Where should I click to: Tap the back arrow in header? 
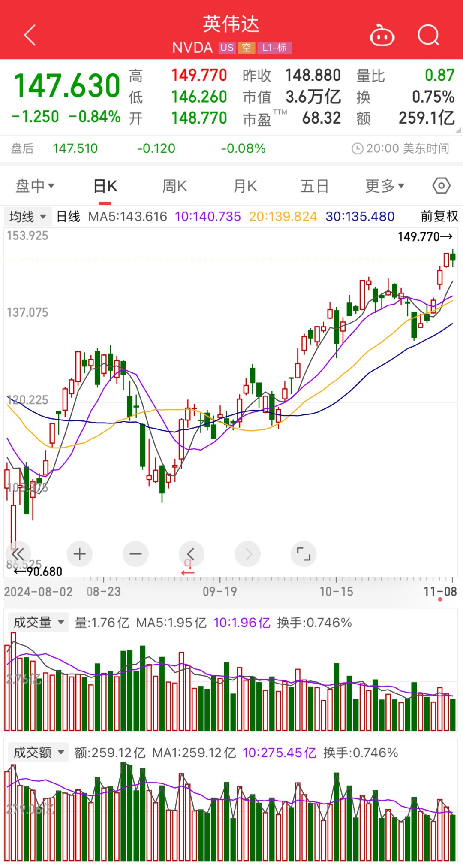click(30, 35)
